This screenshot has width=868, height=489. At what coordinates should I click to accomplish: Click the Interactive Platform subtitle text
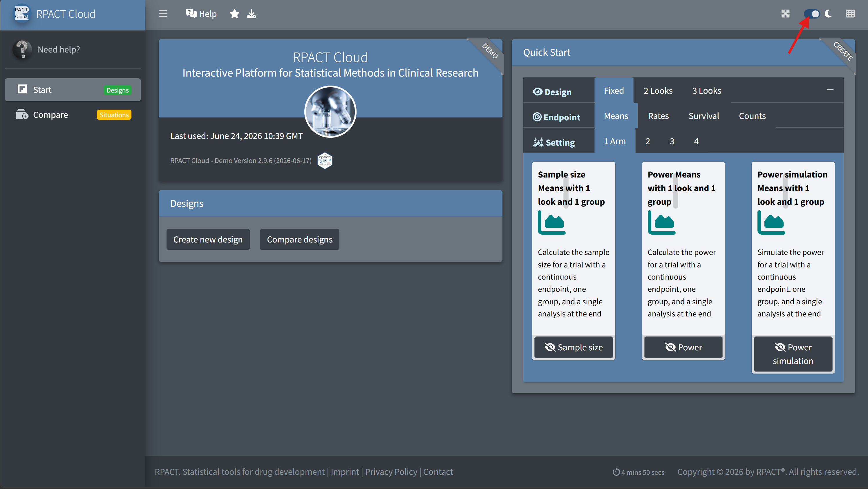point(330,73)
